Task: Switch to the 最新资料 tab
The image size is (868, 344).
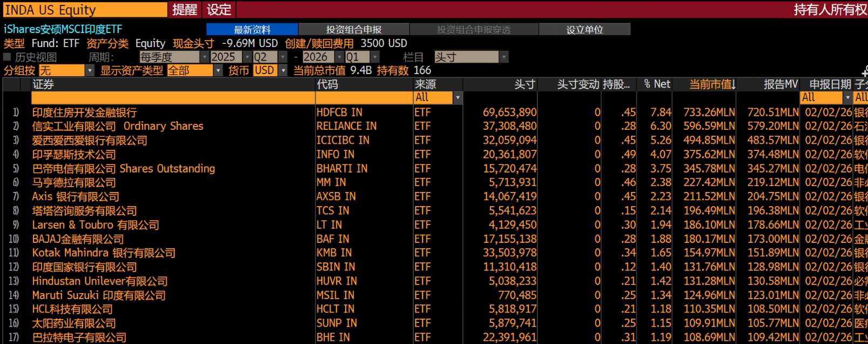Action: pyautogui.click(x=252, y=29)
